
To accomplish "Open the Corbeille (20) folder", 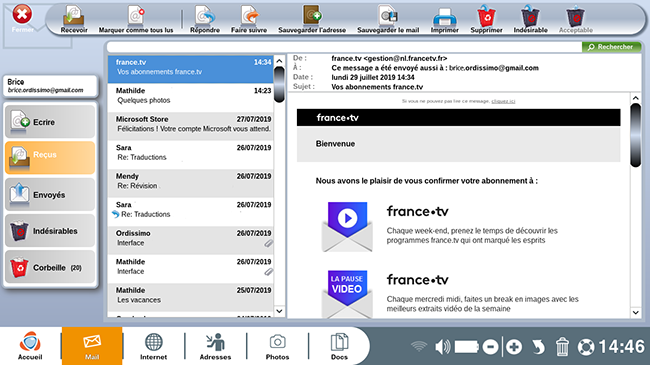I will tap(50, 267).
